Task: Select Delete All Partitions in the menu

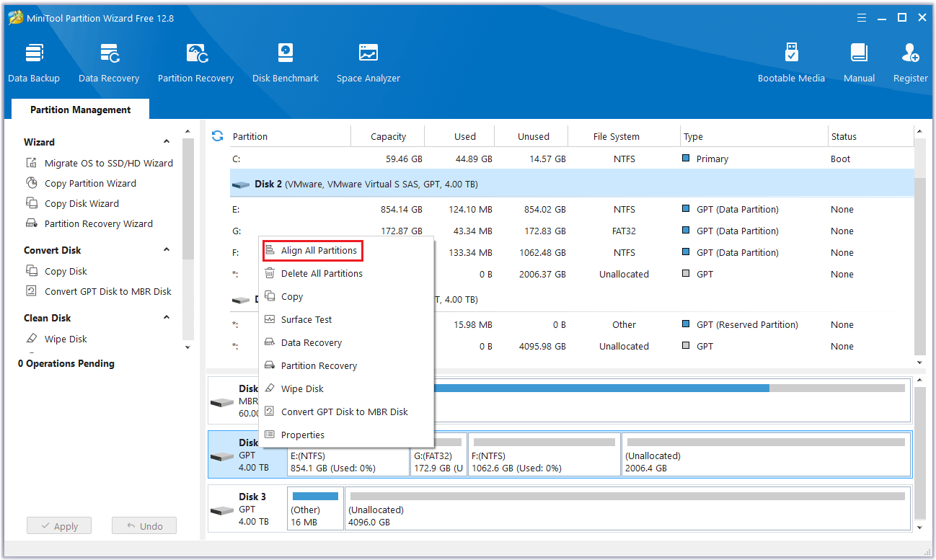Action: (322, 273)
